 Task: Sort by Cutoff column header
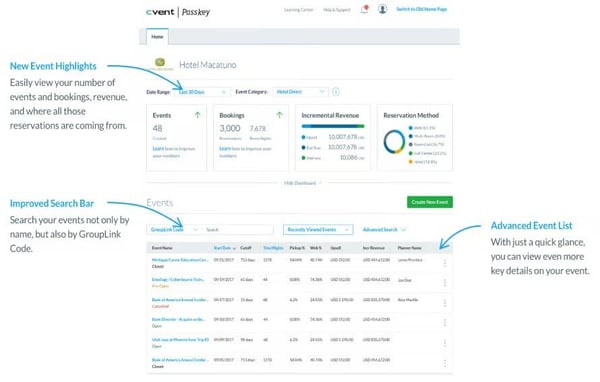[246, 248]
